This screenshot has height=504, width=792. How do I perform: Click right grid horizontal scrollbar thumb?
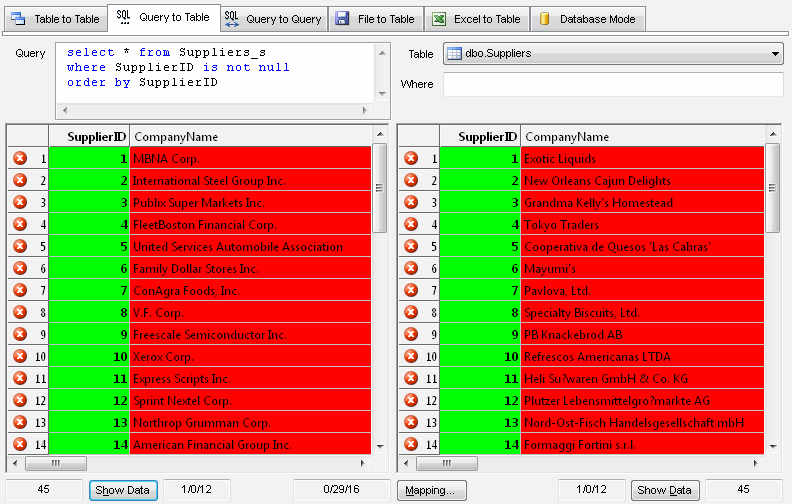coord(447,463)
